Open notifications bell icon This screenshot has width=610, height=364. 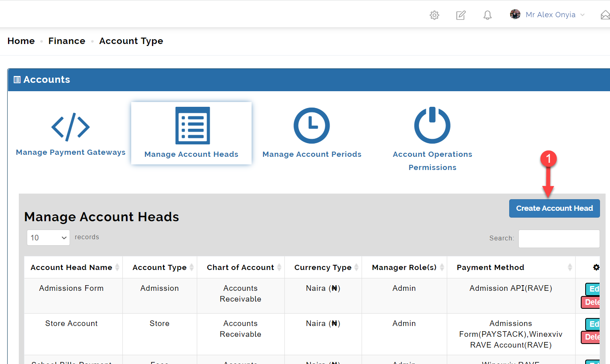point(487,15)
